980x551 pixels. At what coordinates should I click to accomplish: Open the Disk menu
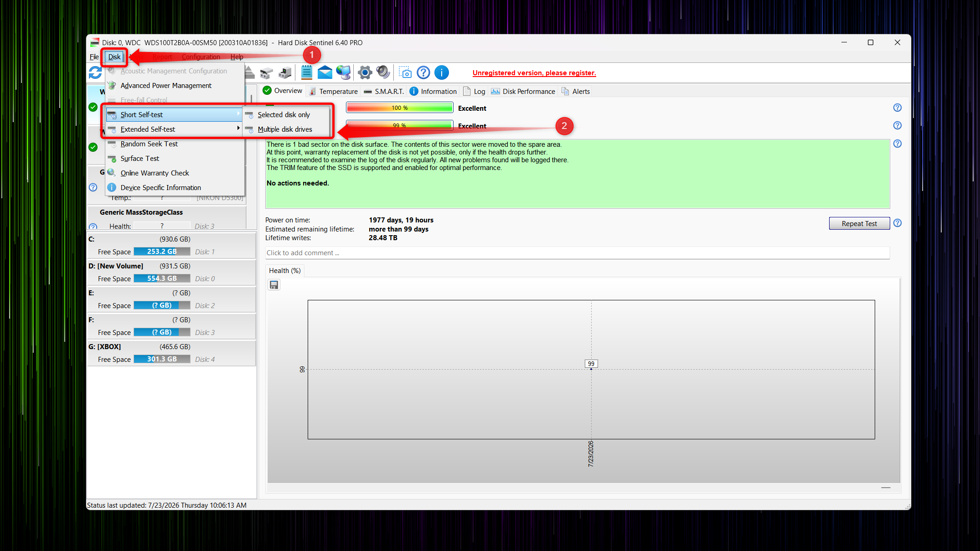click(x=114, y=57)
